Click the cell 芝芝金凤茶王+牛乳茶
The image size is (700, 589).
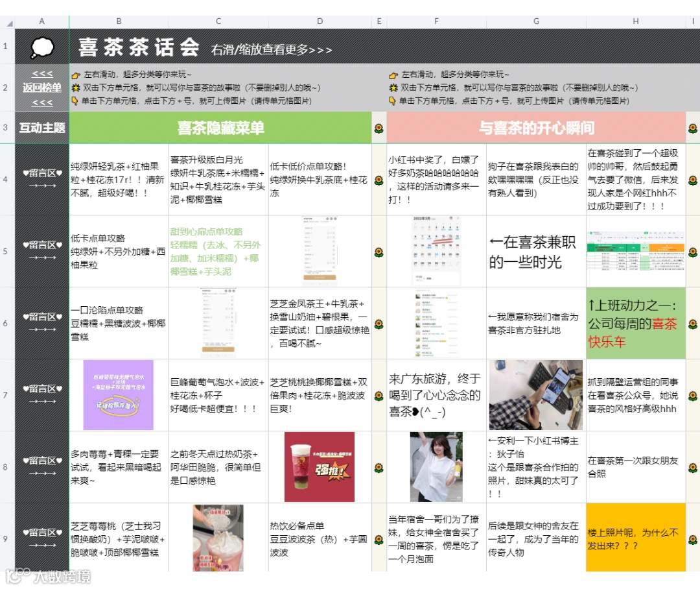pyautogui.click(x=320, y=323)
